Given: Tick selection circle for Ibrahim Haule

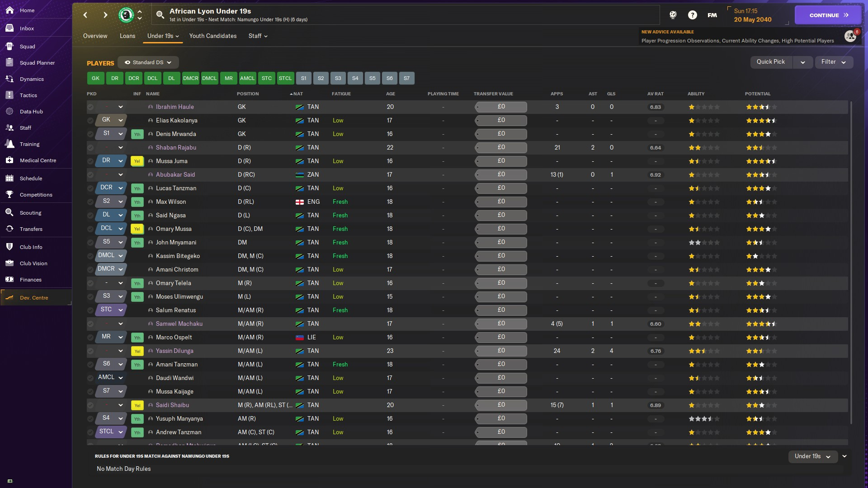Looking at the screenshot, I should (90, 107).
